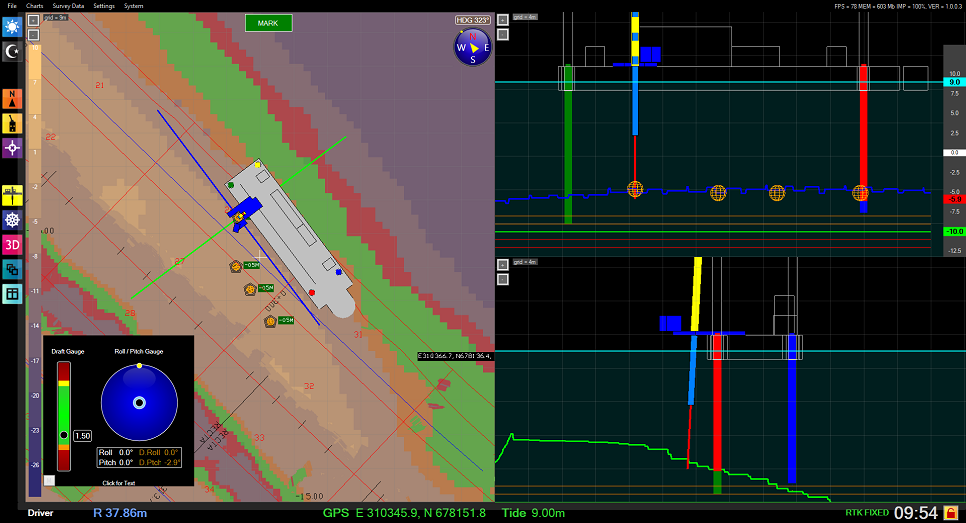Click the plus button on upper profile view
Screen dimensions: 966x523
503,18
